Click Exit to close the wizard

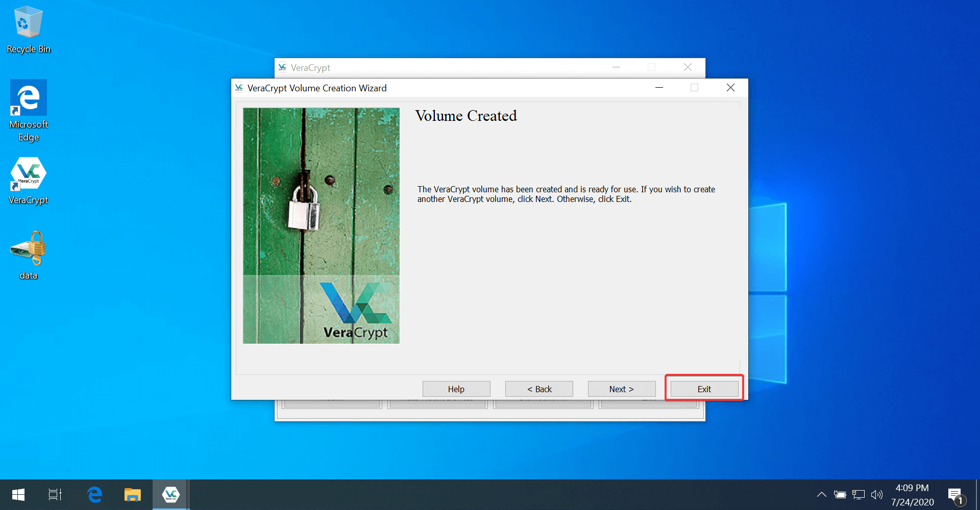[x=704, y=389]
